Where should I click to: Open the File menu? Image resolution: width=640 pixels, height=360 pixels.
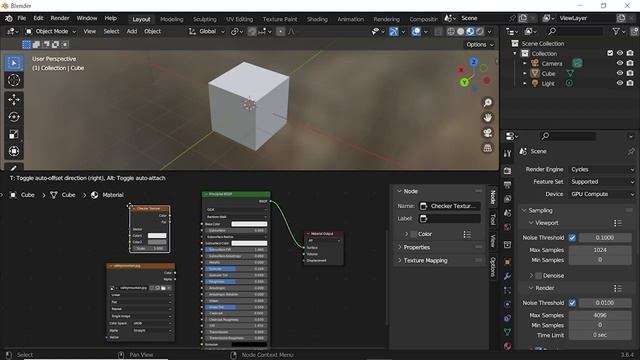pos(22,18)
